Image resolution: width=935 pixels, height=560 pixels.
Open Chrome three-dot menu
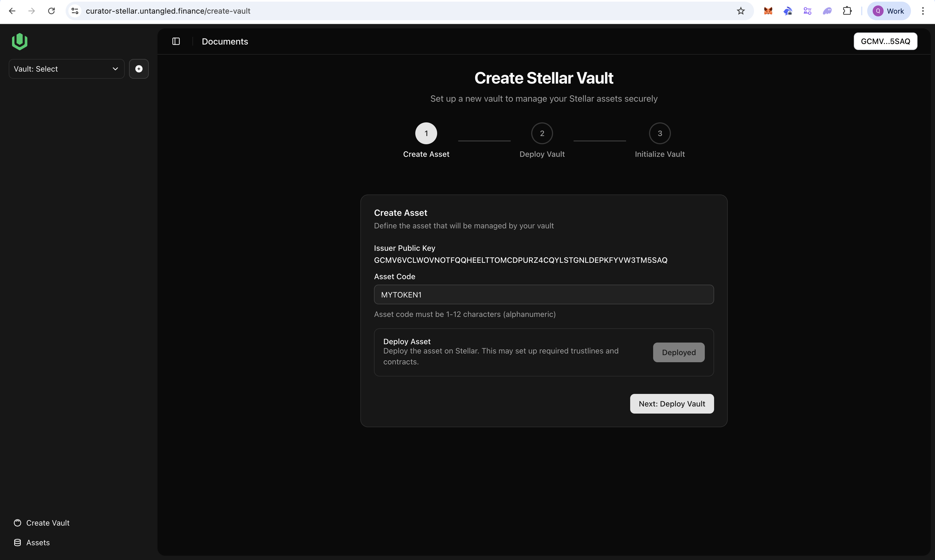pos(922,11)
